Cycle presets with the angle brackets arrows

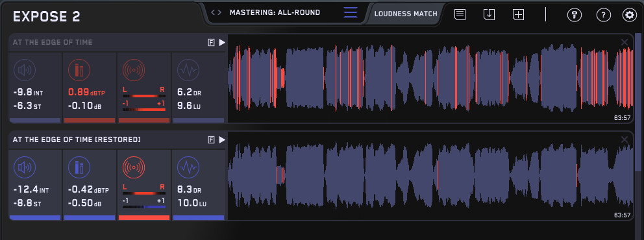click(216, 13)
